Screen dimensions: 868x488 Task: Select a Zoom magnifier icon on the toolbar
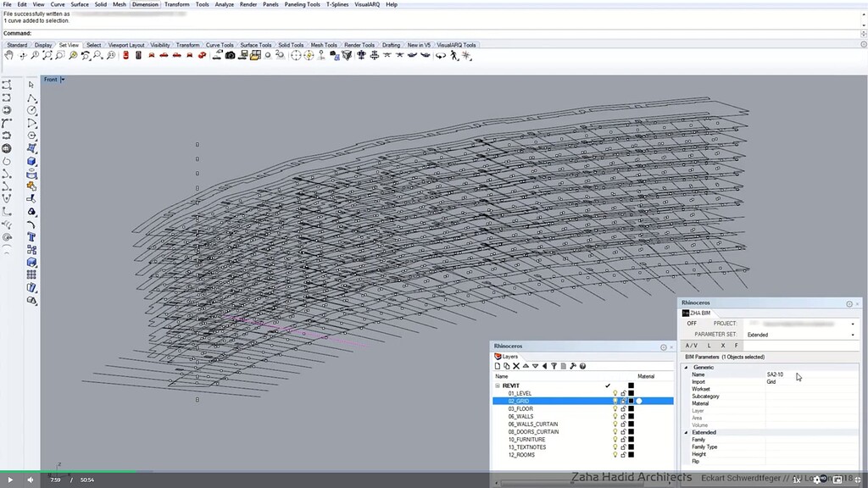pyautogui.click(x=34, y=56)
